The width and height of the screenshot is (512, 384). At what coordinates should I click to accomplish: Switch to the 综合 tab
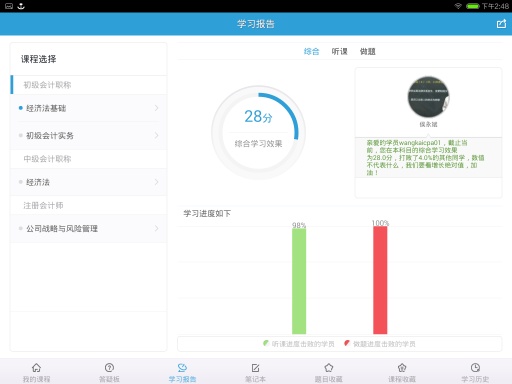[311, 51]
